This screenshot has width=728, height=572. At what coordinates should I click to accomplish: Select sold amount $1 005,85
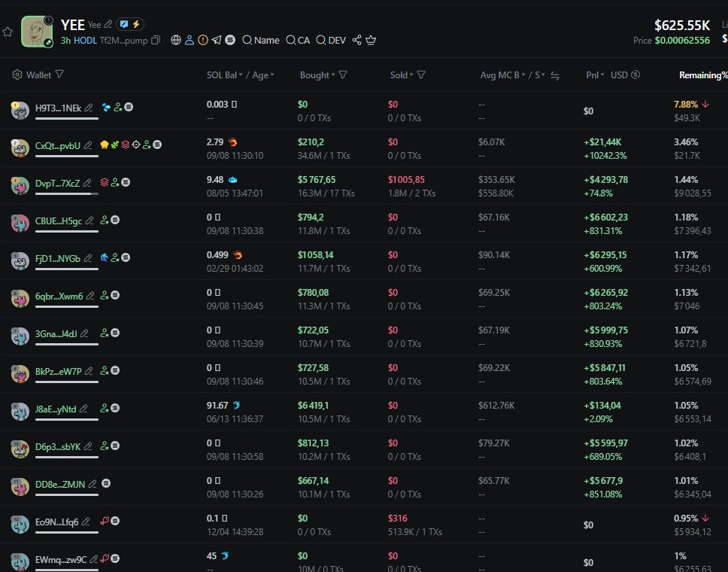tap(406, 180)
